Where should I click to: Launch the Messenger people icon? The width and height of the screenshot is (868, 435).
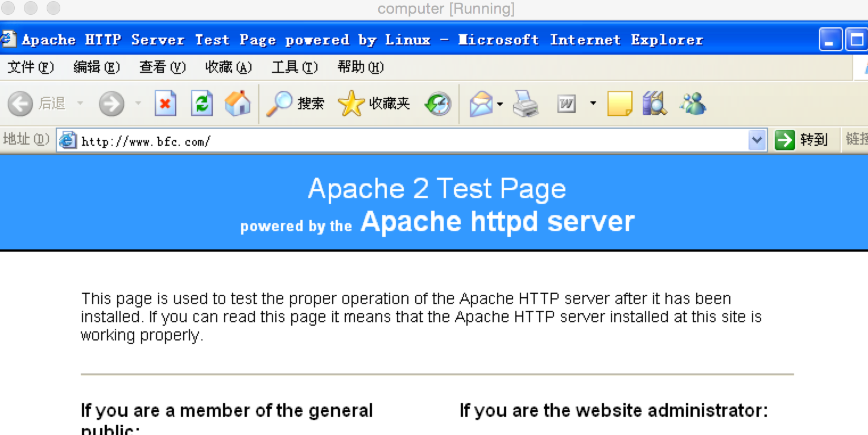(x=692, y=104)
